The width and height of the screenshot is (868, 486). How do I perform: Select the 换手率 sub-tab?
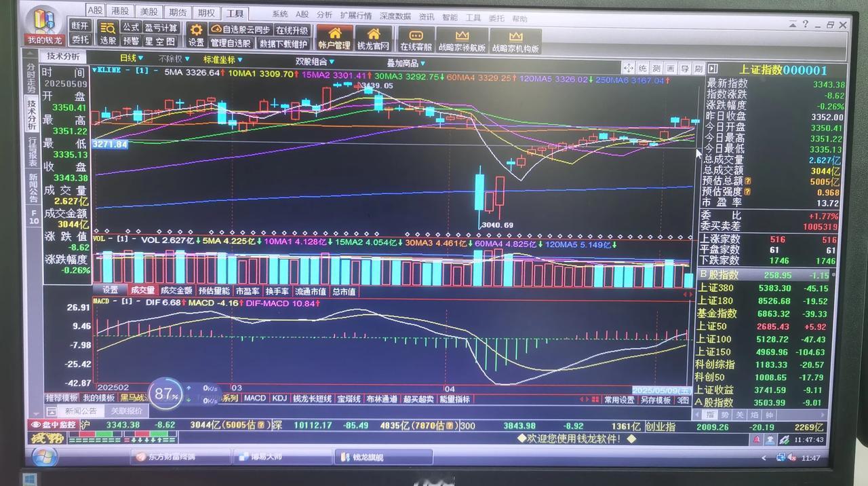tap(277, 291)
